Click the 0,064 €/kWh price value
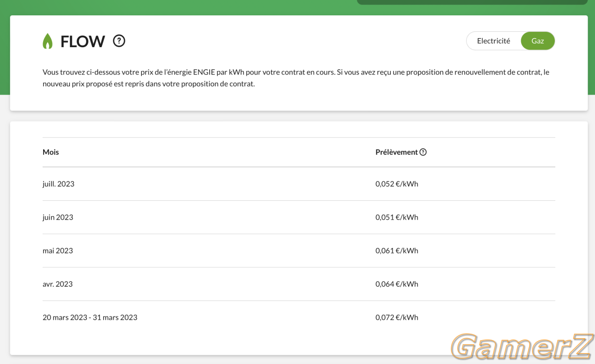The width and height of the screenshot is (595, 364). coord(397,284)
